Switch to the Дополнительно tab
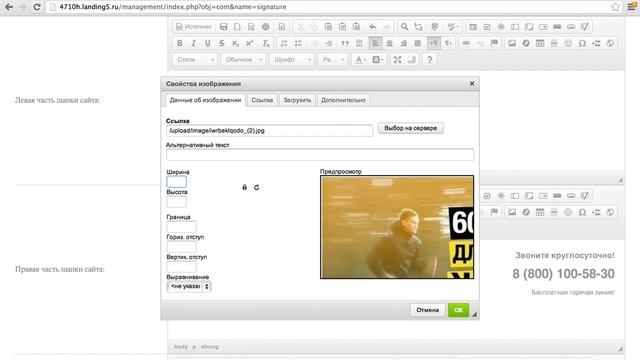The width and height of the screenshot is (640, 360). pyautogui.click(x=343, y=100)
